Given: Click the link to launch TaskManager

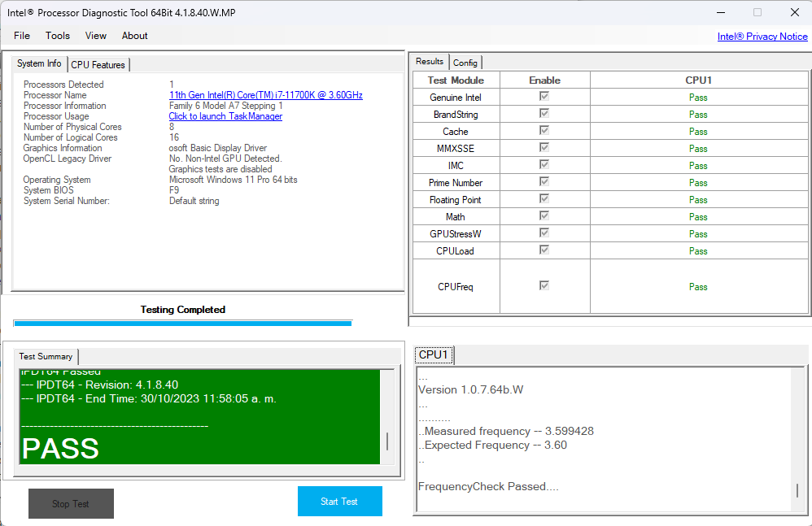Looking at the screenshot, I should point(225,116).
